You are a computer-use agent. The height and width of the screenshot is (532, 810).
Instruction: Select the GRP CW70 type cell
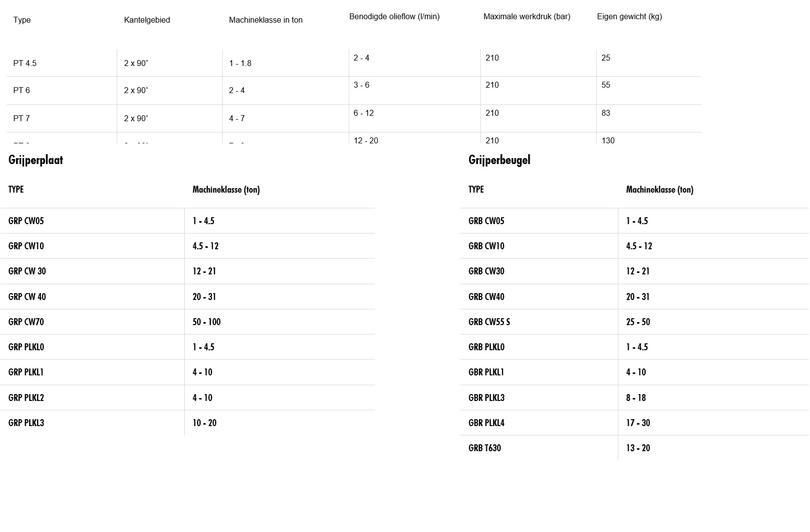click(26, 322)
